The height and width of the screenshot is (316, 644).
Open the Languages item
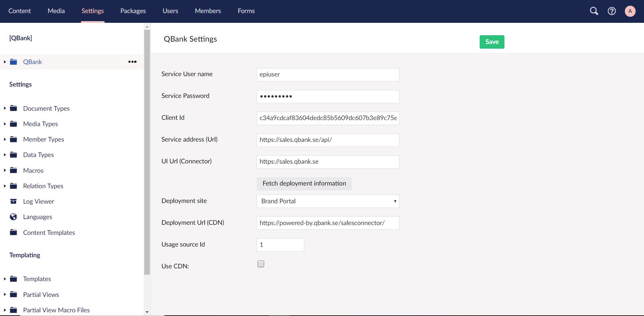tap(38, 217)
